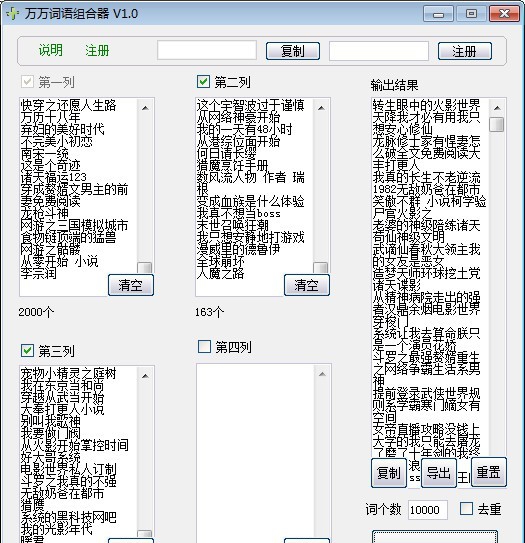Image resolution: width=525 pixels, height=543 pixels.
Task: Enable the 第四列 checkbox
Action: 204,346
